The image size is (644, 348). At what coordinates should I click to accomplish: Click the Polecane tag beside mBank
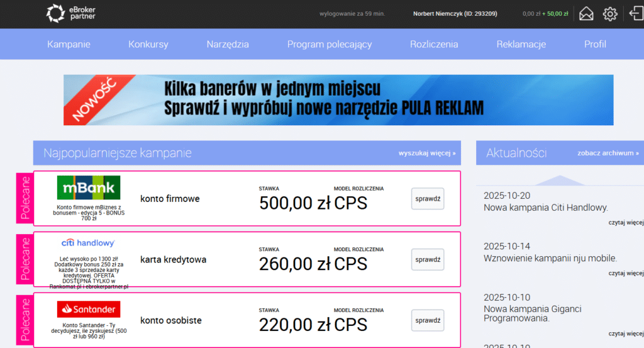25,198
